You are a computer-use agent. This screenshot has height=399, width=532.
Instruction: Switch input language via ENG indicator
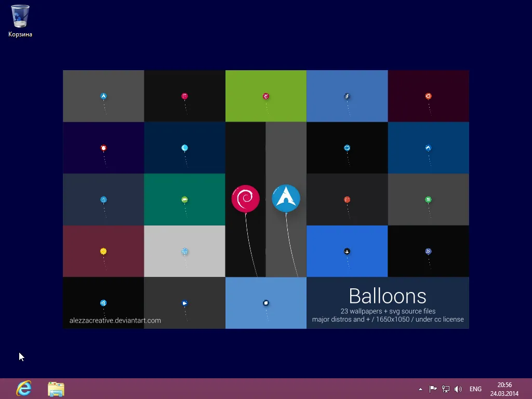click(475, 389)
